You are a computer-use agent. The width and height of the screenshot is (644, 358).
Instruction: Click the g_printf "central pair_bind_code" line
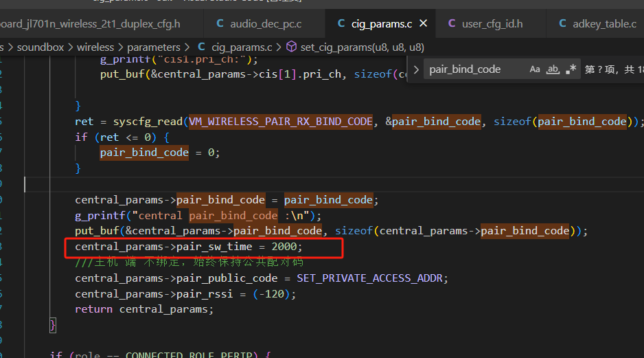tap(198, 215)
